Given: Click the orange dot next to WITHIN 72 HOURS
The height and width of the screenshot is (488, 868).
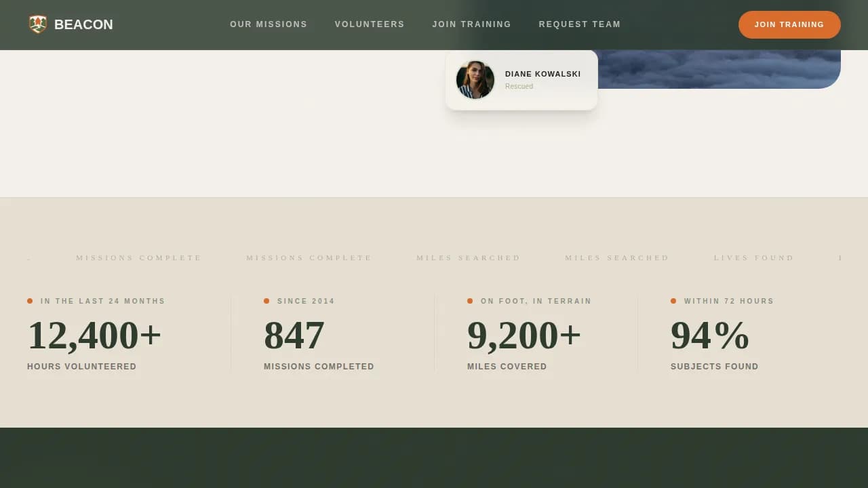Looking at the screenshot, I should (x=673, y=301).
